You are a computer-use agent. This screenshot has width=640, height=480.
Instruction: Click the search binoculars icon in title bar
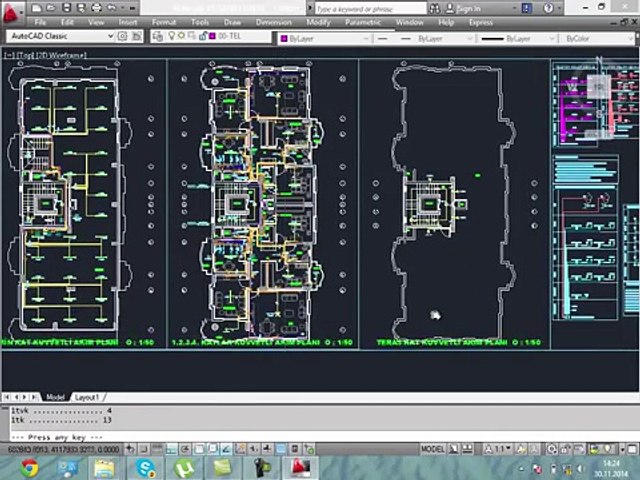click(x=436, y=8)
